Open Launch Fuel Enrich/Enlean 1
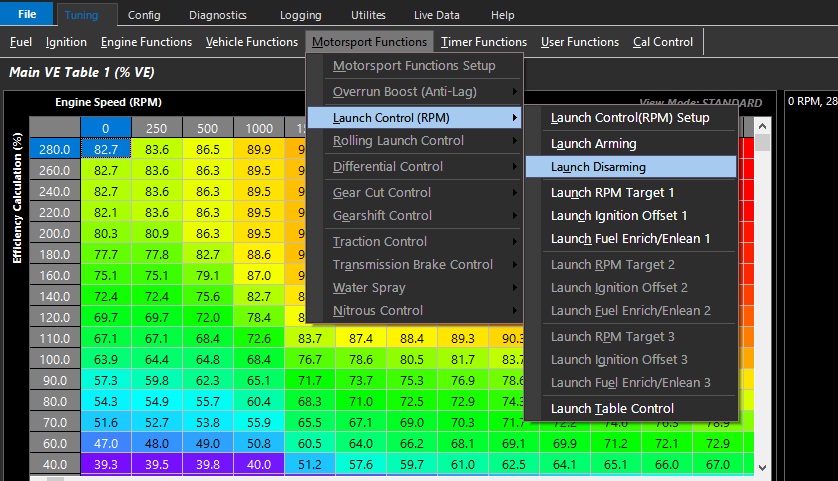This screenshot has height=481, width=838. point(631,238)
